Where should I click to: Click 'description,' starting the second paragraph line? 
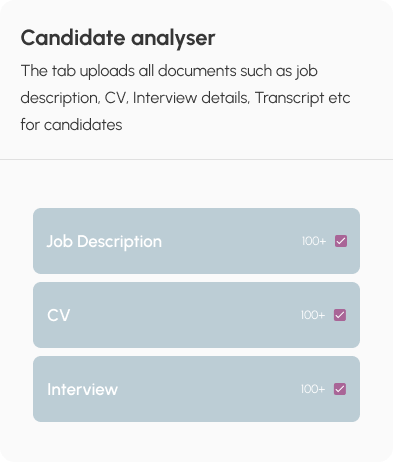pos(60,98)
